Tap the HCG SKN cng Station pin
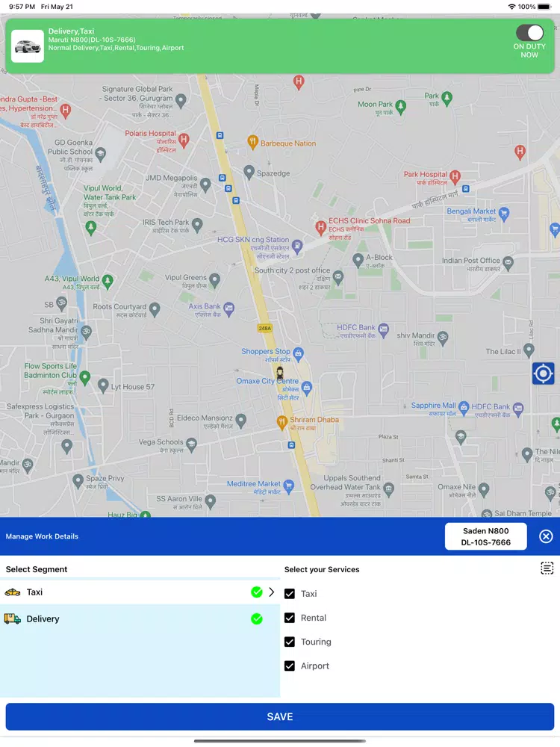 tap(297, 246)
